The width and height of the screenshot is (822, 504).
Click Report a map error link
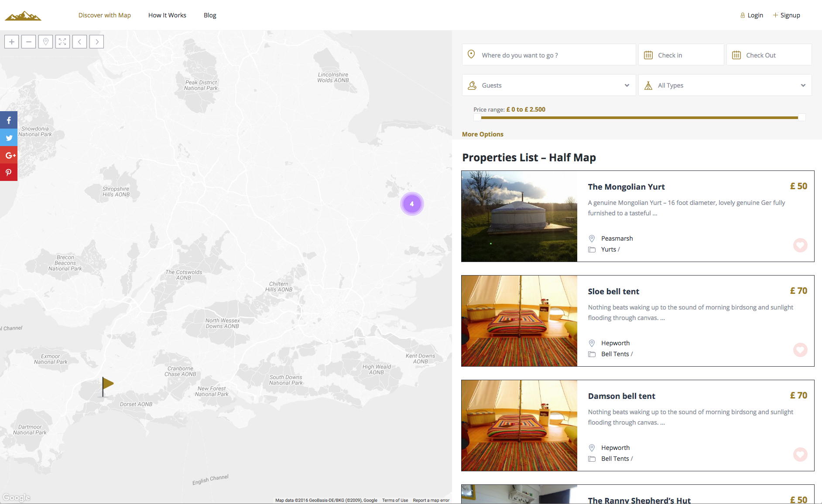click(431, 501)
